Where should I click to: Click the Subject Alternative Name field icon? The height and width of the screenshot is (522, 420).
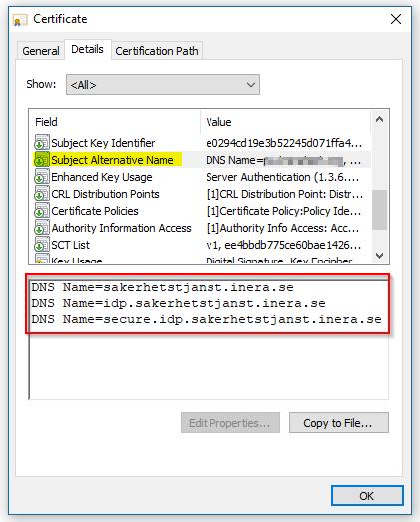pos(42,159)
